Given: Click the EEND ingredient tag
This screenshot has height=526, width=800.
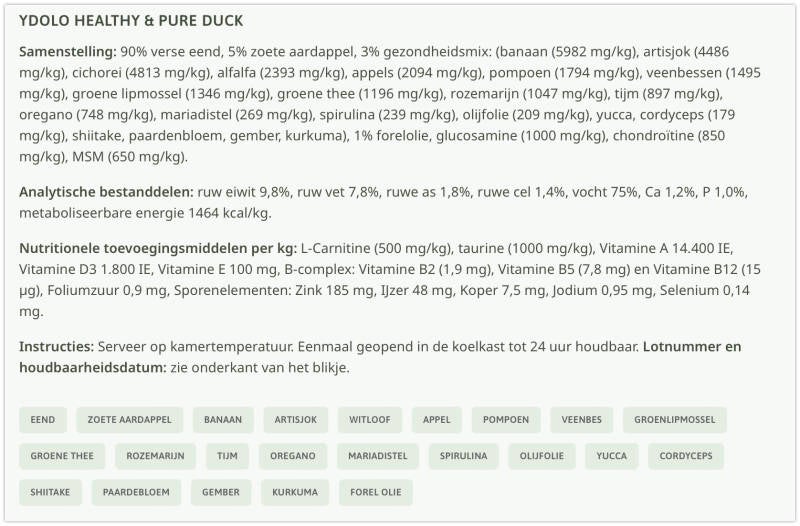Looking at the screenshot, I should pyautogui.click(x=43, y=420).
